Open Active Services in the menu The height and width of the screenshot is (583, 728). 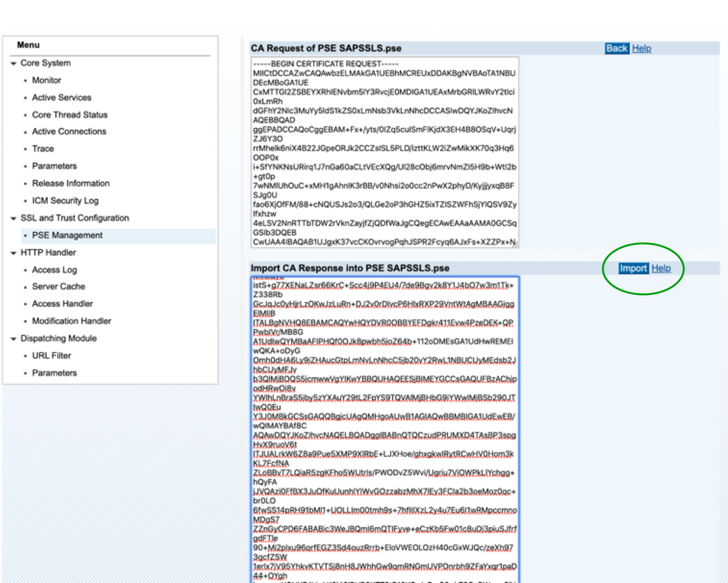(61, 97)
